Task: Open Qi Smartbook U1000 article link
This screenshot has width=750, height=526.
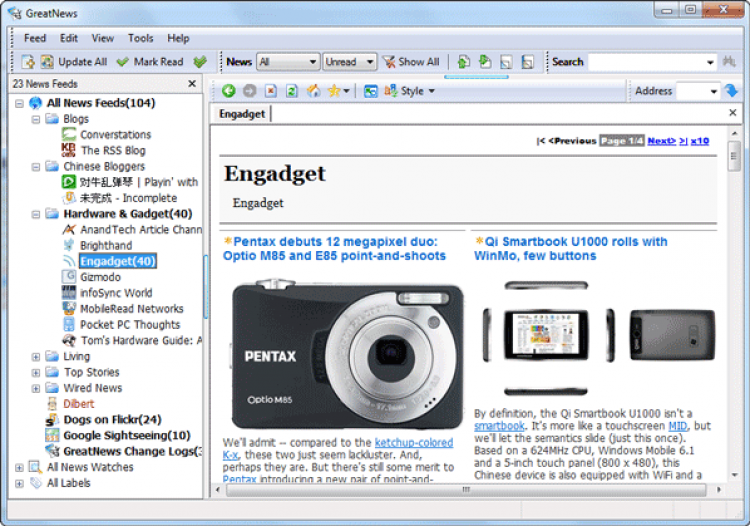Action: [x=571, y=249]
